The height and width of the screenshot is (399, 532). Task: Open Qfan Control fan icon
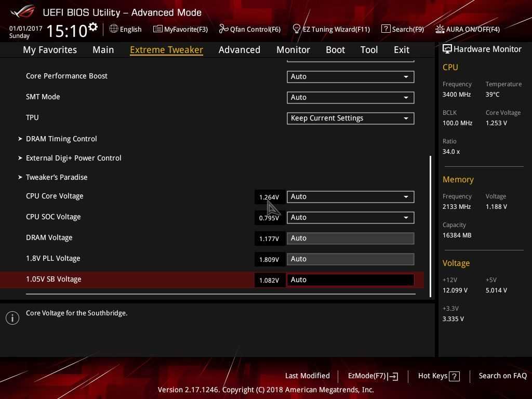coord(224,29)
